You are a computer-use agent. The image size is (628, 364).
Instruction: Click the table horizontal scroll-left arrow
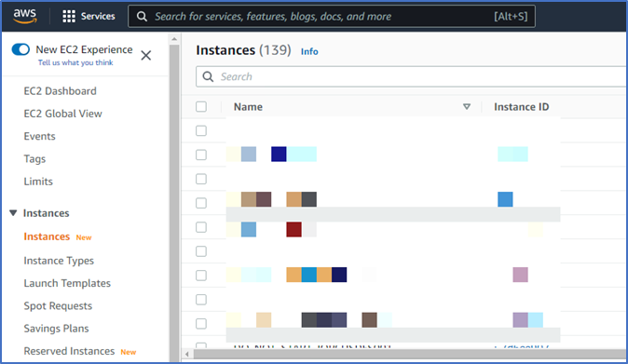pyautogui.click(x=187, y=354)
